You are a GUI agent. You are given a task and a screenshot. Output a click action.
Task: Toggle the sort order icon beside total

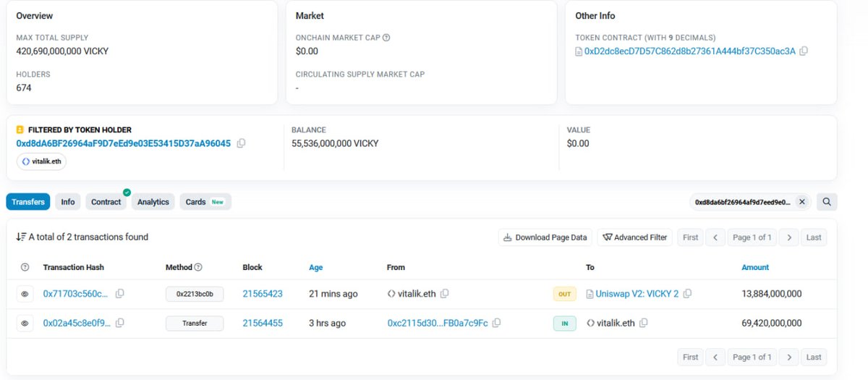coord(21,237)
